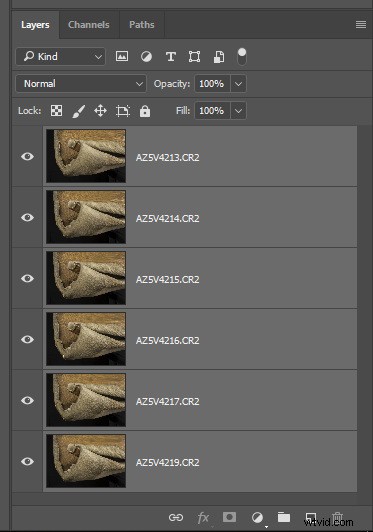Toggle visibility of AZ5V4215.CR2

[x=27, y=278]
